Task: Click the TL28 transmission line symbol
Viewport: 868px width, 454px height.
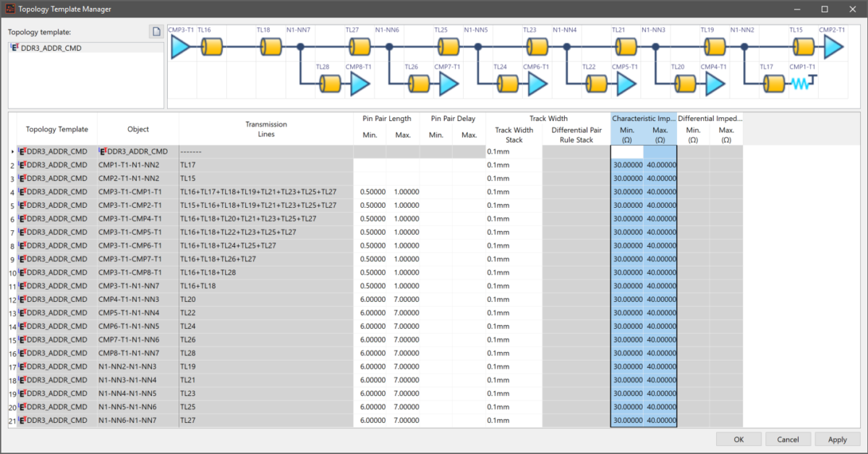Action: pos(330,85)
